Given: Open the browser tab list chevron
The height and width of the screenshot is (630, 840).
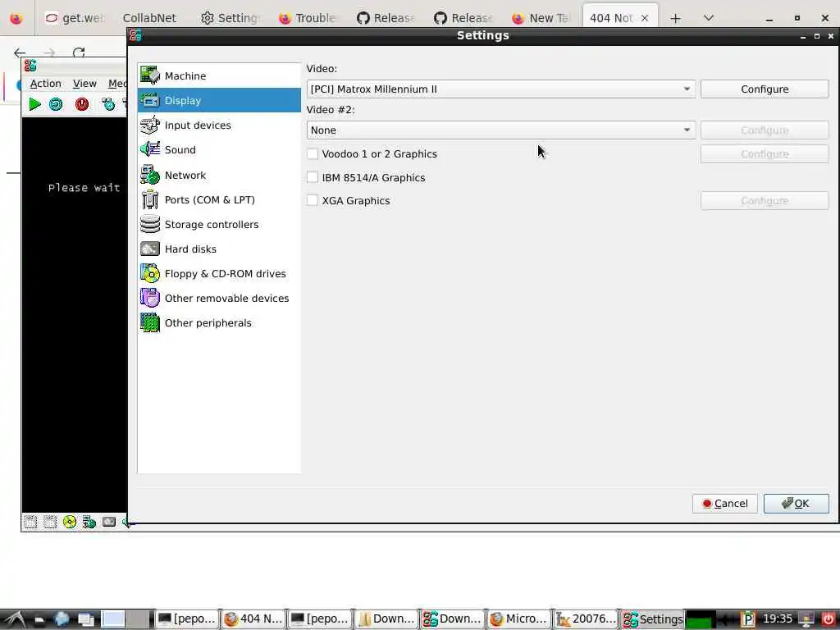Looking at the screenshot, I should click(708, 18).
